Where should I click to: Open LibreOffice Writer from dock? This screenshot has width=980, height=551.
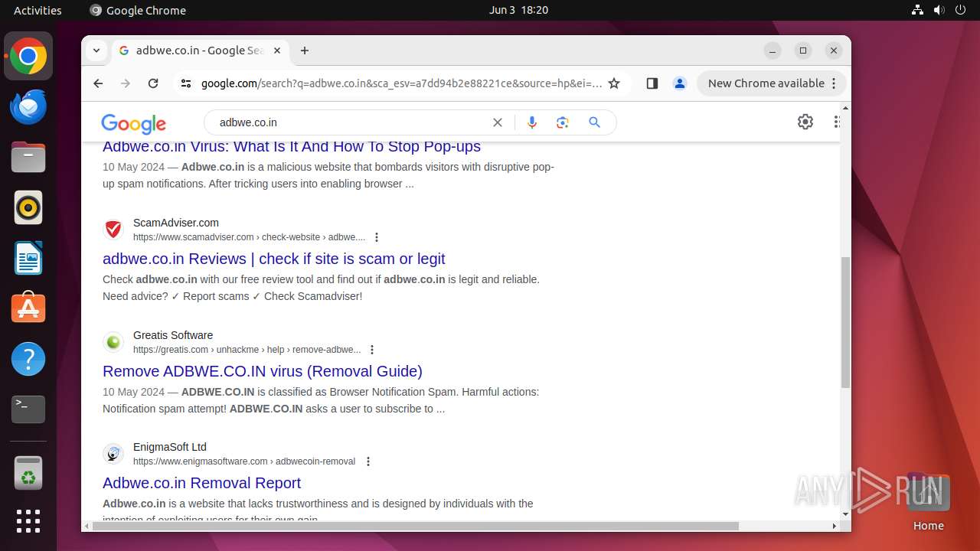28,259
